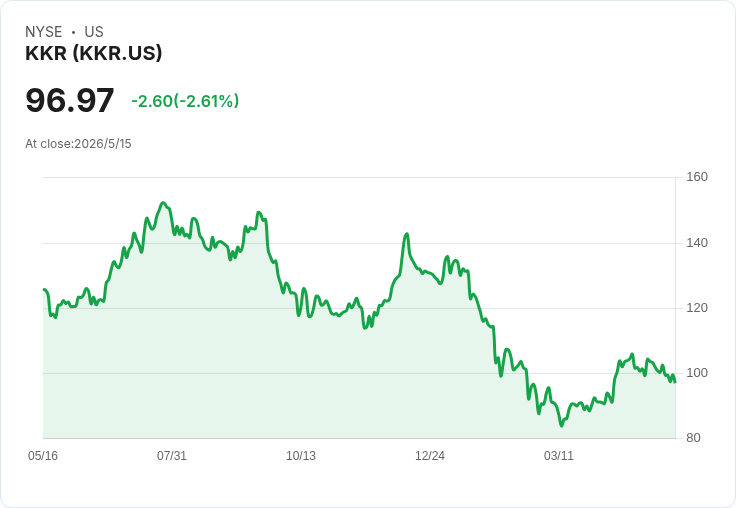Click the current price 96.97

pos(69,100)
